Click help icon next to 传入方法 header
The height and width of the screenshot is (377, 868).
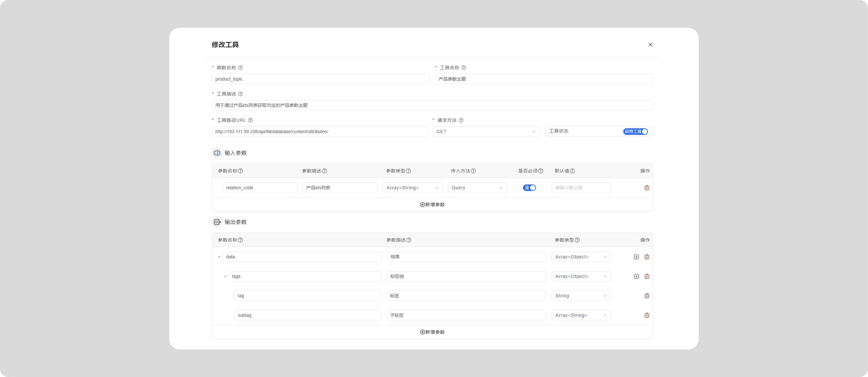click(473, 171)
